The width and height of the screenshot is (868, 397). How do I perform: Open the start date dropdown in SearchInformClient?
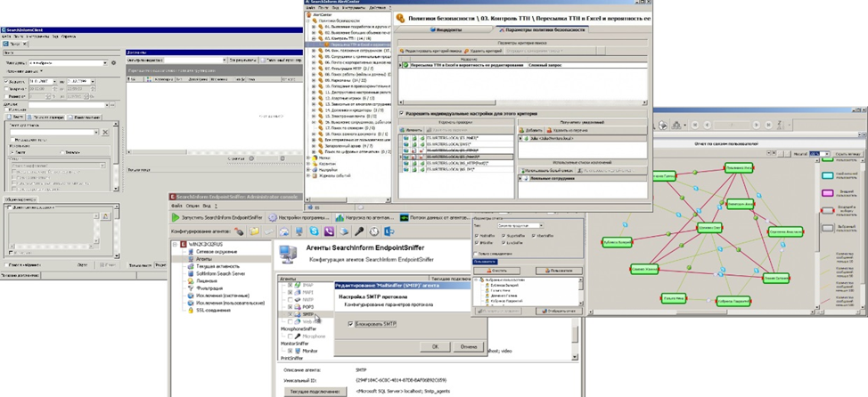tap(53, 81)
